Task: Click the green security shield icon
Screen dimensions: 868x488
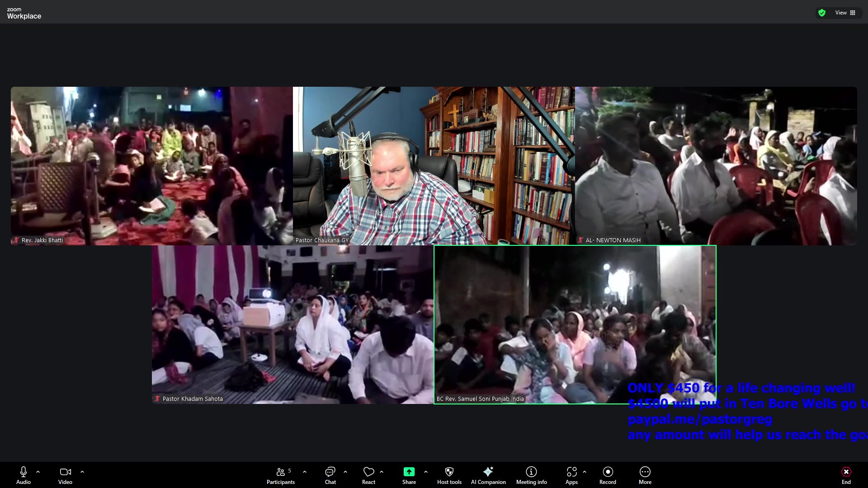Action: 821,13
